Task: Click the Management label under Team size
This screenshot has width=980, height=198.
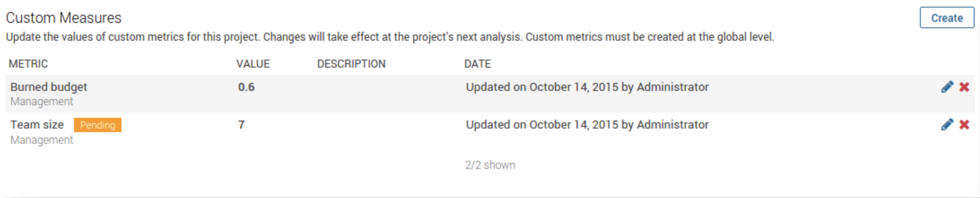Action: point(42,140)
